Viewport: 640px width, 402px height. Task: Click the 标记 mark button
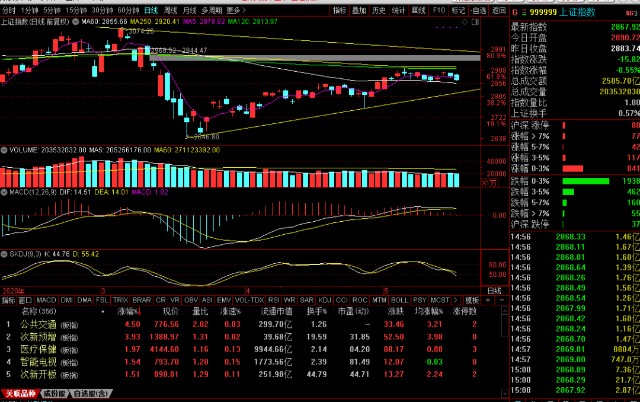[458, 10]
